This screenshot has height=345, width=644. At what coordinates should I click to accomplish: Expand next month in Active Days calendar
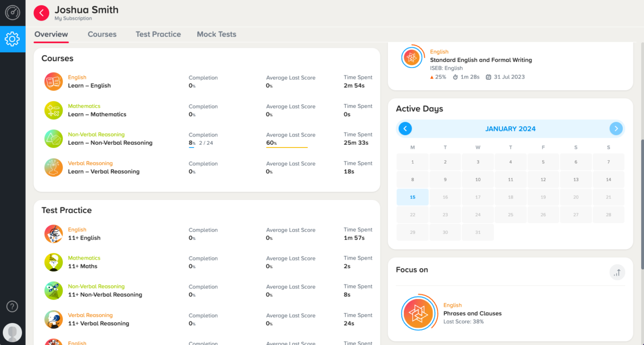(616, 129)
